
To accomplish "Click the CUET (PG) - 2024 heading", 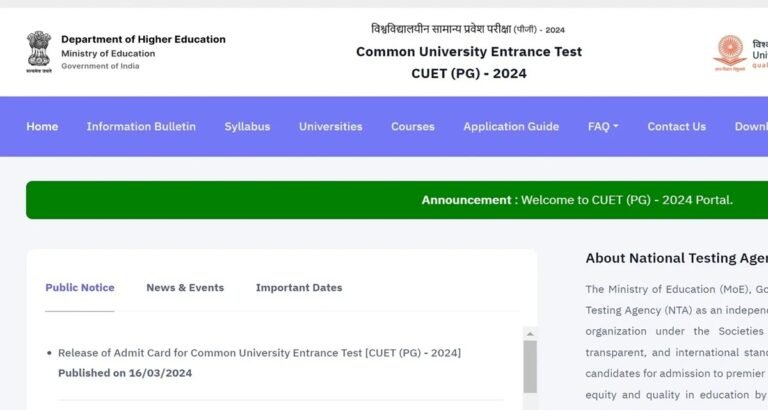I will pyautogui.click(x=469, y=73).
